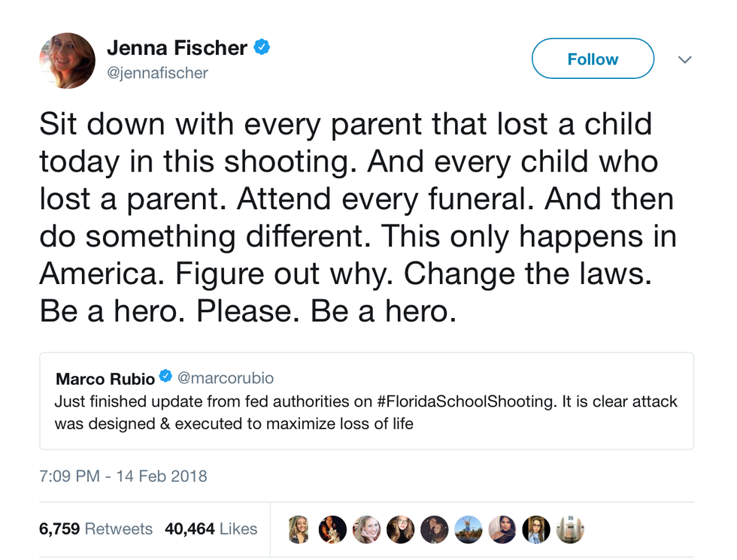Click the Follow button
Screen dimensions: 737x560
coord(593,59)
